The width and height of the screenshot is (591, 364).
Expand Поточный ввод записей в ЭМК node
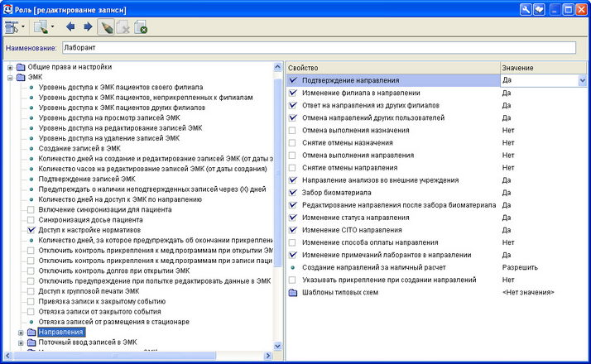pos(22,342)
